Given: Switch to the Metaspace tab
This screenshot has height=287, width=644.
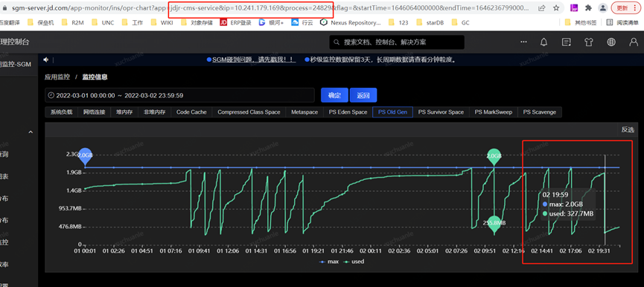Looking at the screenshot, I should tap(305, 112).
